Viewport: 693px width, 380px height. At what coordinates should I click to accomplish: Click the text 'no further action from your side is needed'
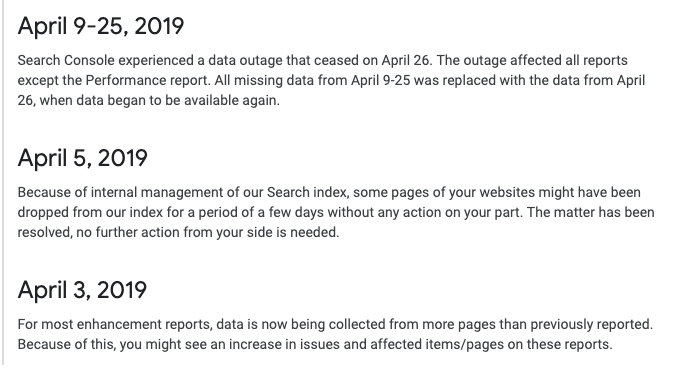(x=208, y=232)
